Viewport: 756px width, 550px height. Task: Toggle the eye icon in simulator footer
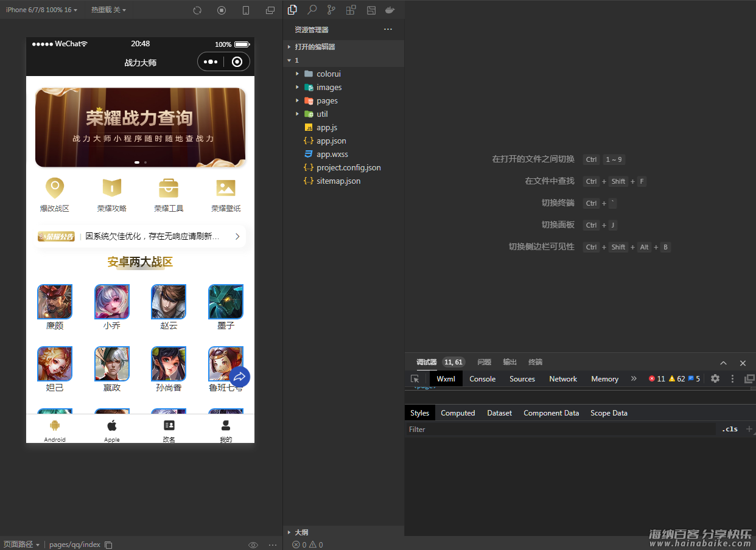tap(253, 545)
